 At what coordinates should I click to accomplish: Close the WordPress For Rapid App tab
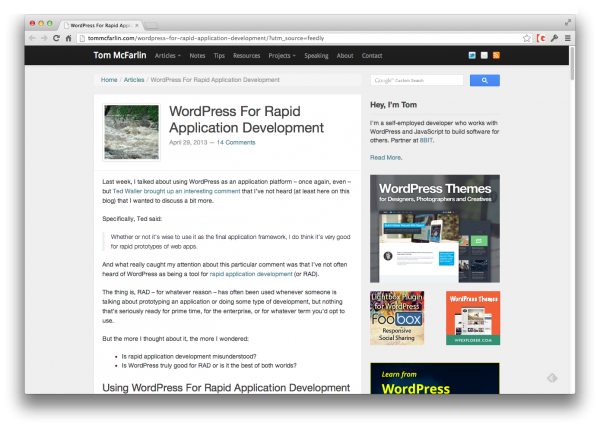pyautogui.click(x=137, y=25)
